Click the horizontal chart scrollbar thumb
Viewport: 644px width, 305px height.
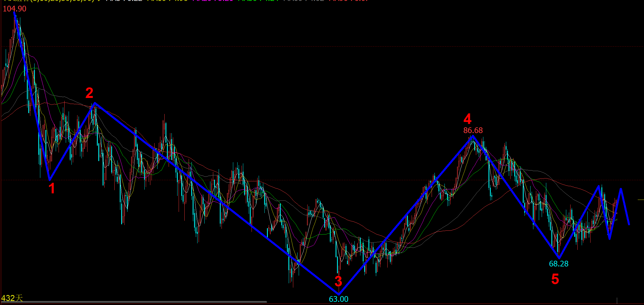[134, 302]
